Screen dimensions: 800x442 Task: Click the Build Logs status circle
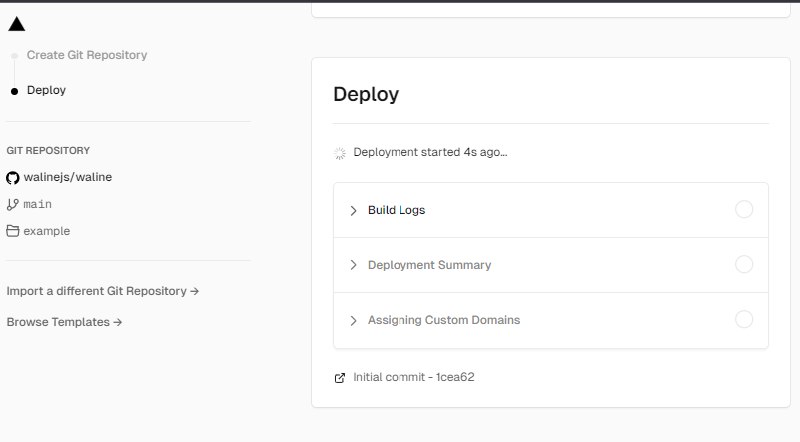click(x=743, y=210)
